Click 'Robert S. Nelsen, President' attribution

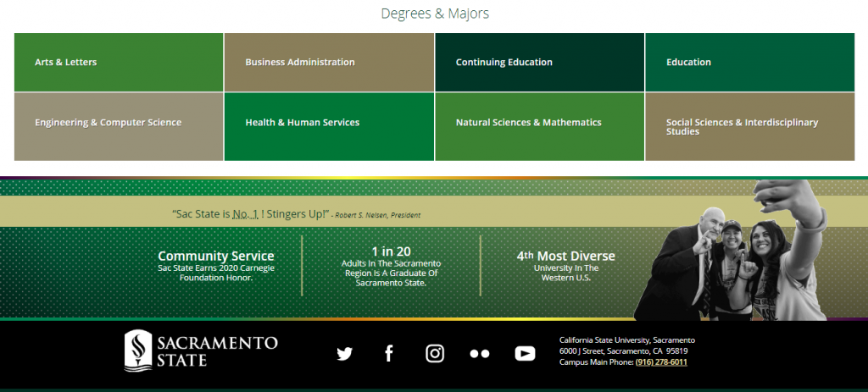click(x=377, y=215)
